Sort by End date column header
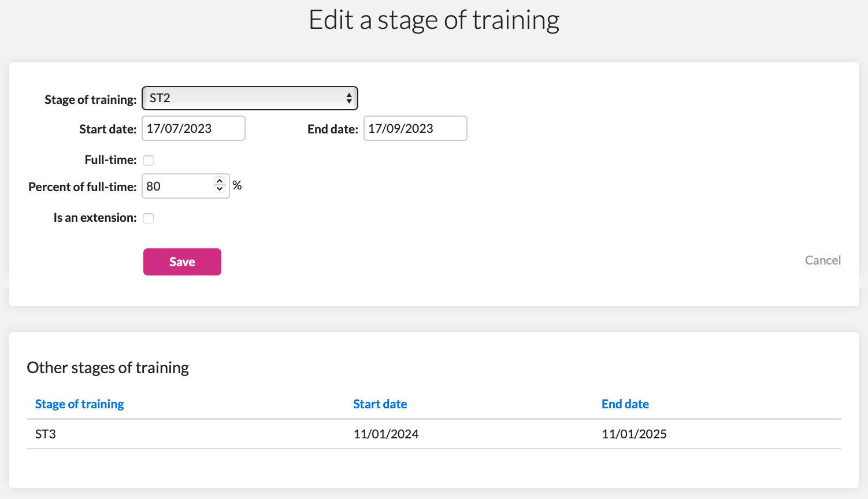This screenshot has height=499, width=868. click(625, 404)
